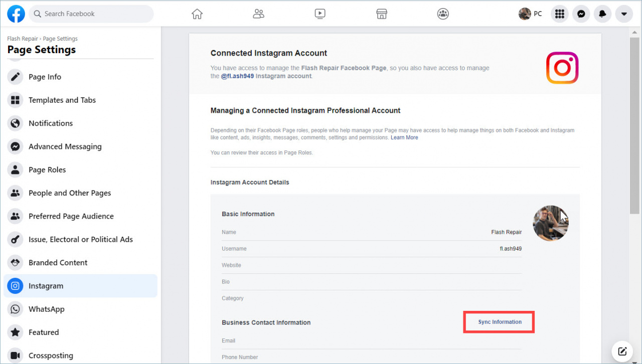
Task: Click the Sync Information link
Action: click(x=500, y=322)
